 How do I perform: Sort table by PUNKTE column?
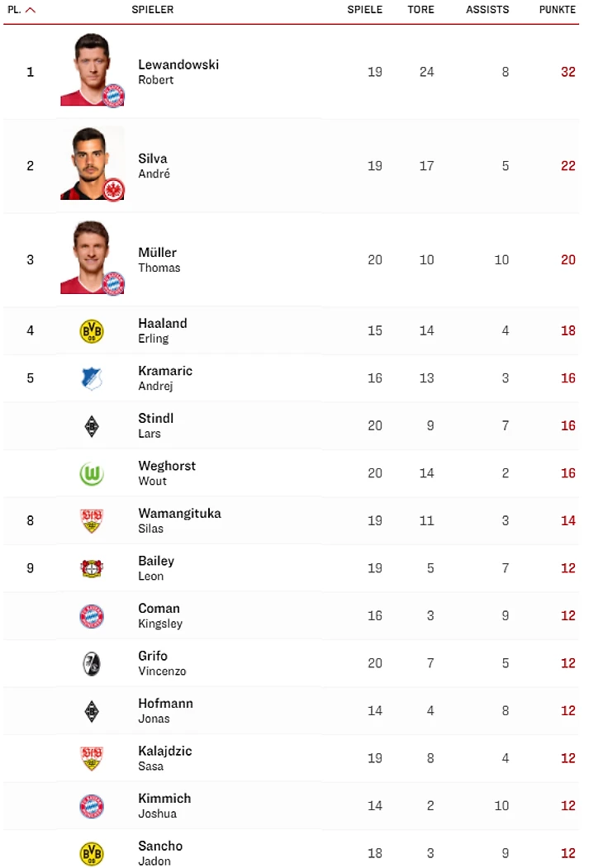point(557,9)
